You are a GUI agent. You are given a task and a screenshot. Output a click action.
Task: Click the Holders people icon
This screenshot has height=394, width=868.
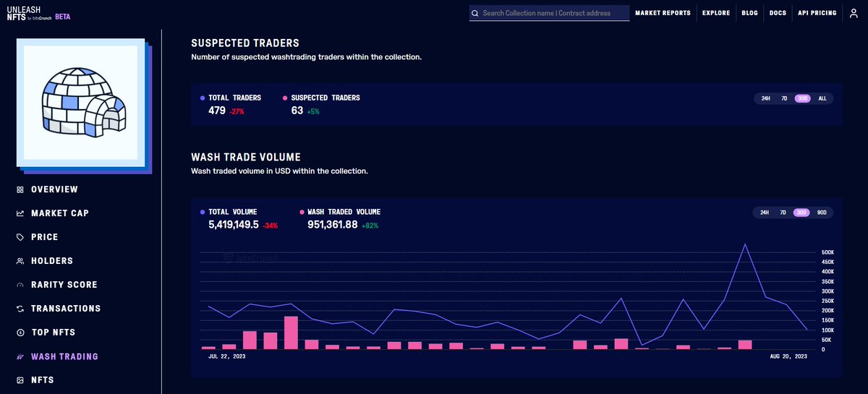tap(20, 262)
